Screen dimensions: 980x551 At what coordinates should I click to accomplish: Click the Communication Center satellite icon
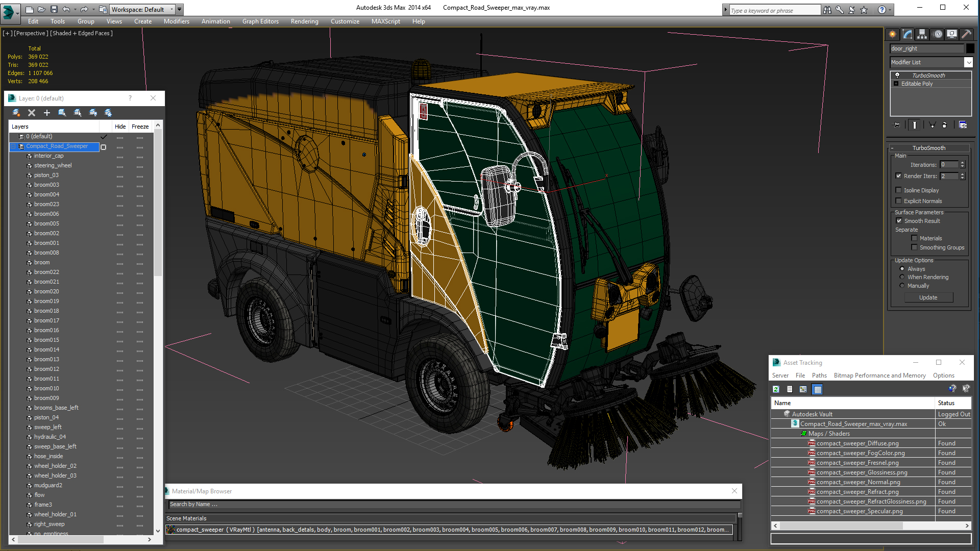852,10
